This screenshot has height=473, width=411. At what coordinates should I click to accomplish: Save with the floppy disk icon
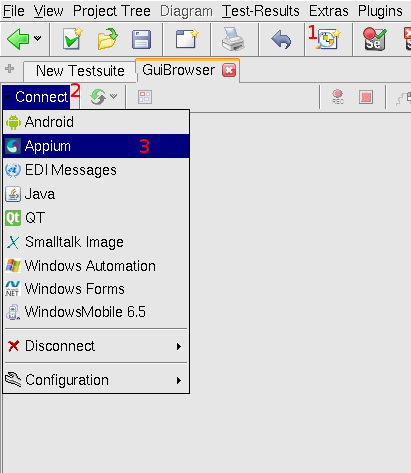pos(142,40)
